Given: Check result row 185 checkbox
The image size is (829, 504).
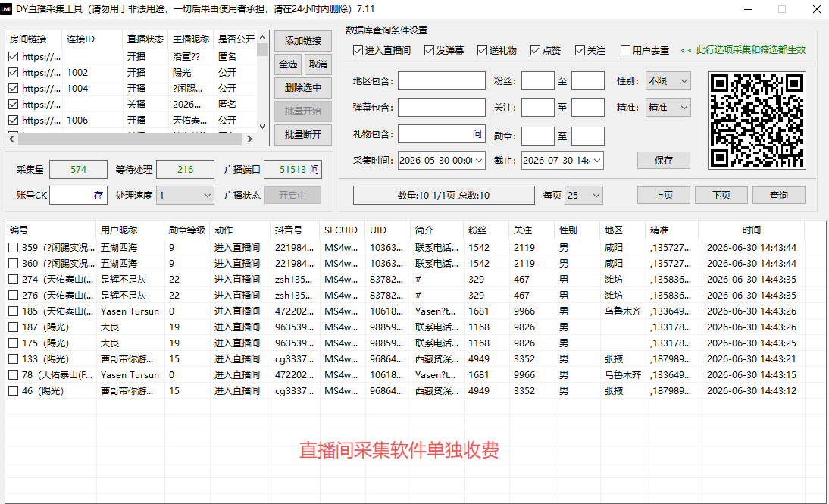Looking at the screenshot, I should coord(14,311).
